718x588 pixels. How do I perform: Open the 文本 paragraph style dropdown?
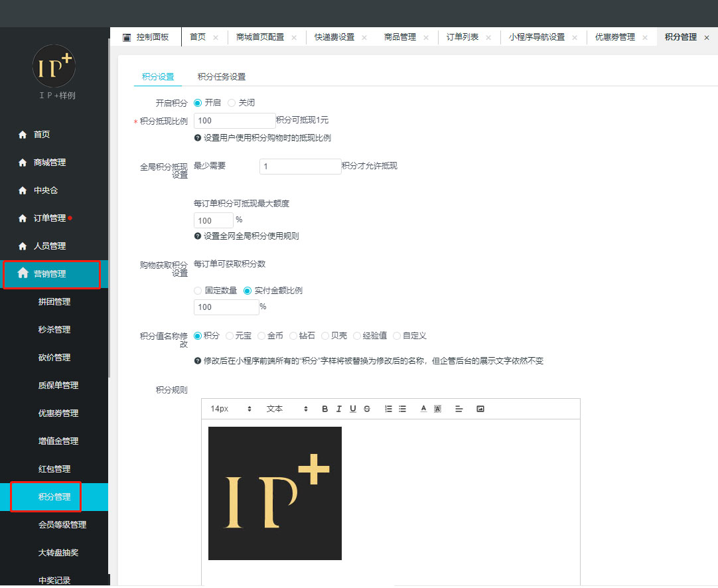point(287,409)
